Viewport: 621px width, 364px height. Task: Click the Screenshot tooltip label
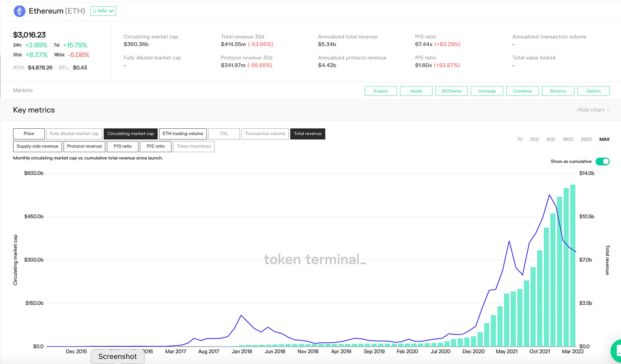tap(118, 357)
